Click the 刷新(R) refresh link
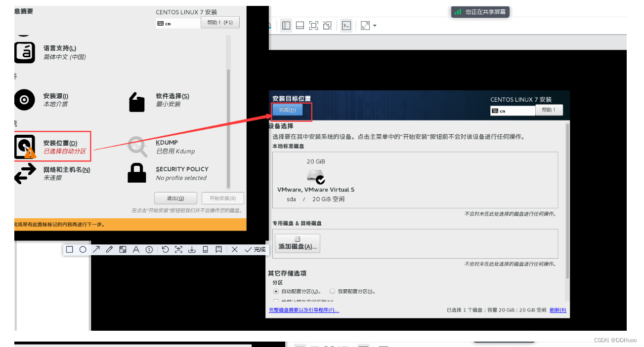Viewport: 644px width, 347px height. 558,310
